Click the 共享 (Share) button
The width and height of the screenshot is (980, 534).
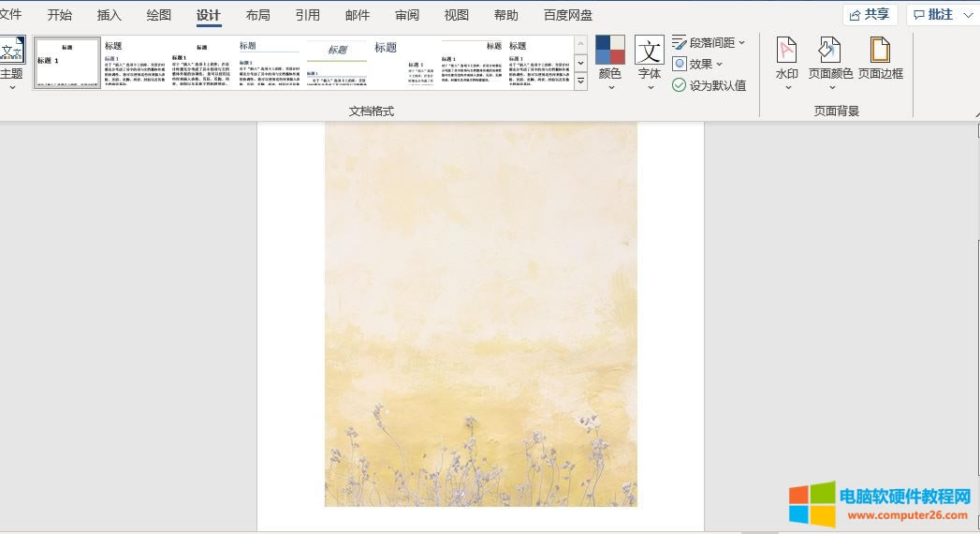(x=870, y=15)
